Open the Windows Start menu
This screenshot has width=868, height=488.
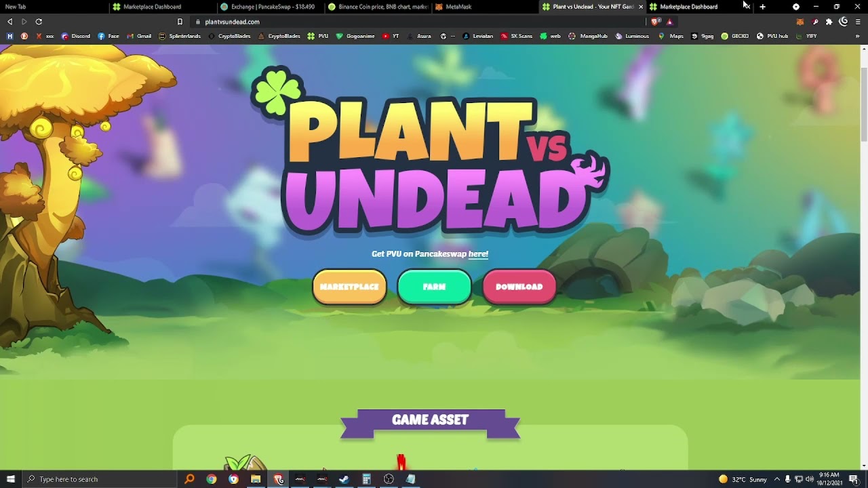10,479
